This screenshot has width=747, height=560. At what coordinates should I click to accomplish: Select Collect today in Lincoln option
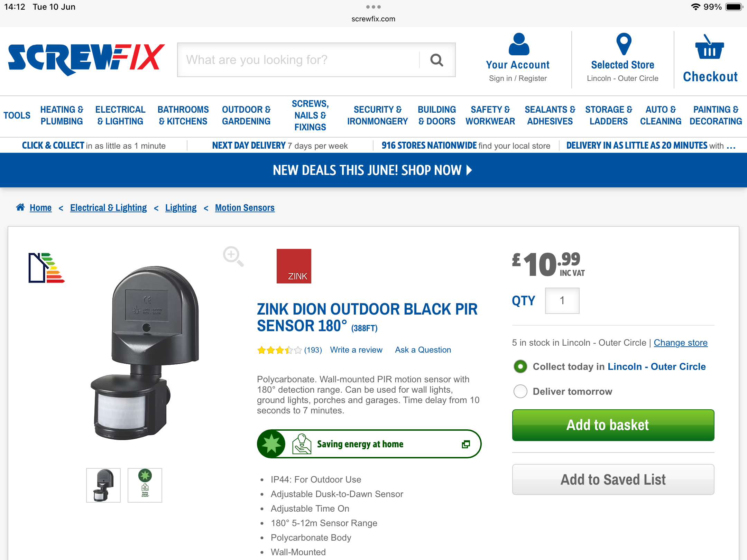[520, 366]
